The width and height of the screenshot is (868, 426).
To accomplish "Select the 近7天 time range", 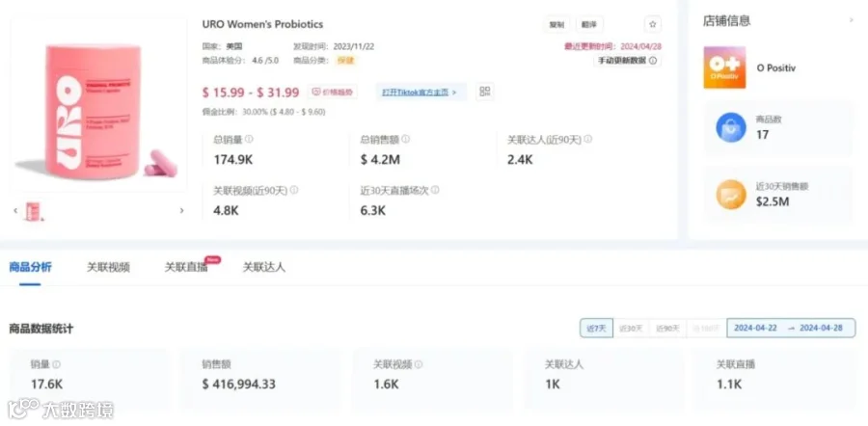I will (x=596, y=328).
